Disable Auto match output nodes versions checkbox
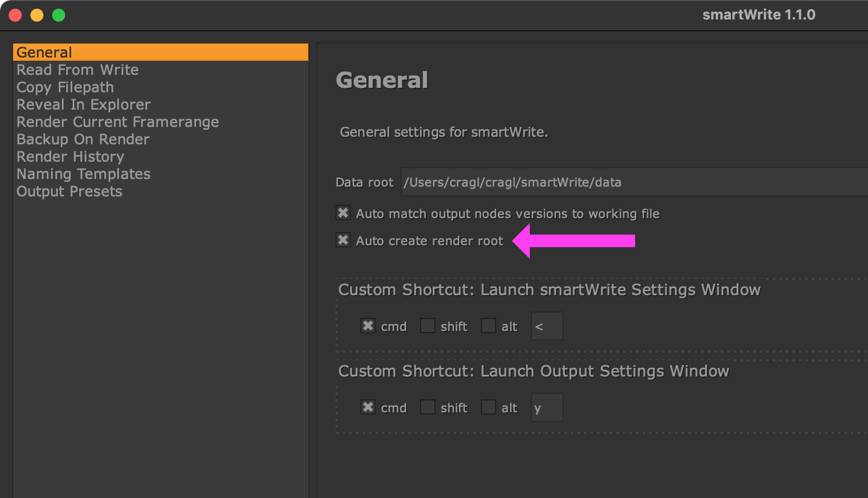Image resolution: width=868 pixels, height=498 pixels. click(x=343, y=213)
